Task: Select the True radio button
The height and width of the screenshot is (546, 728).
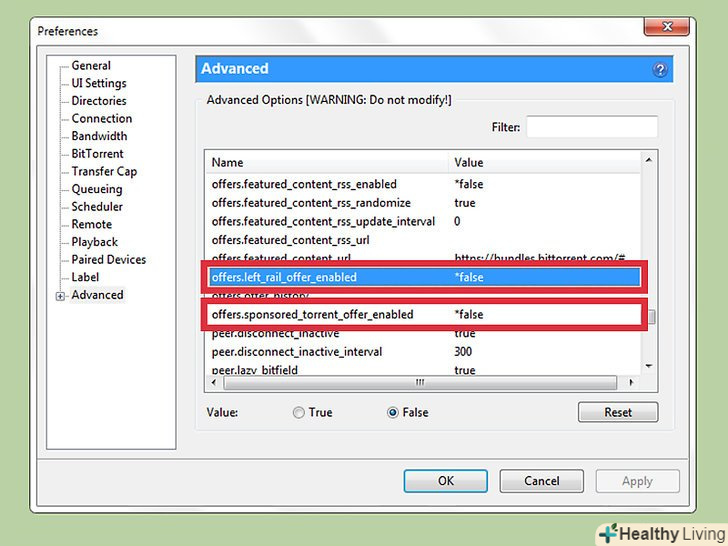Action: (x=299, y=412)
